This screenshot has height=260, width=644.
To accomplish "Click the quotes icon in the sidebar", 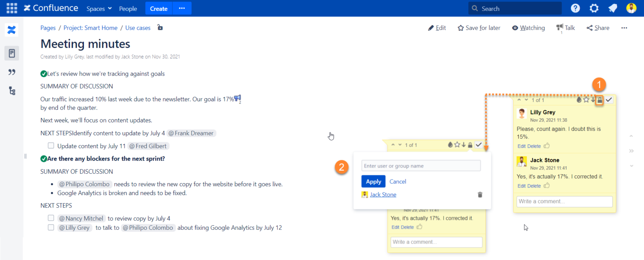I will 11,72.
